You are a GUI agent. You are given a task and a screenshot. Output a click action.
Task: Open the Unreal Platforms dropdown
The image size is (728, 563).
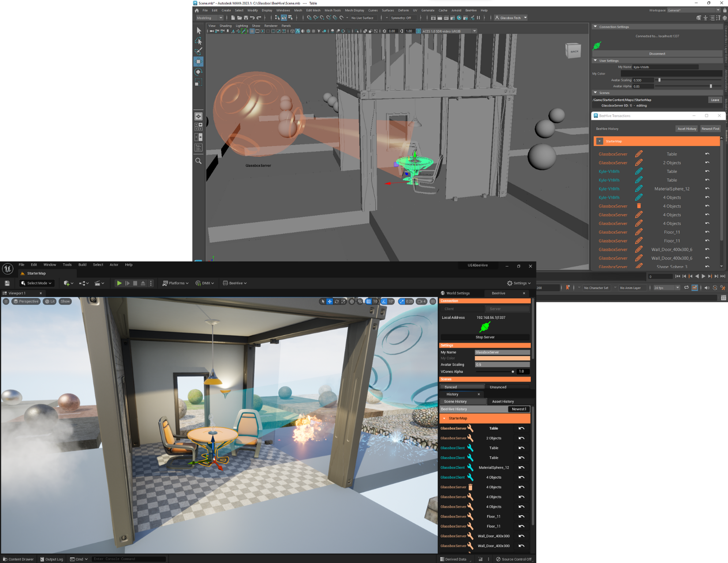pyautogui.click(x=176, y=283)
